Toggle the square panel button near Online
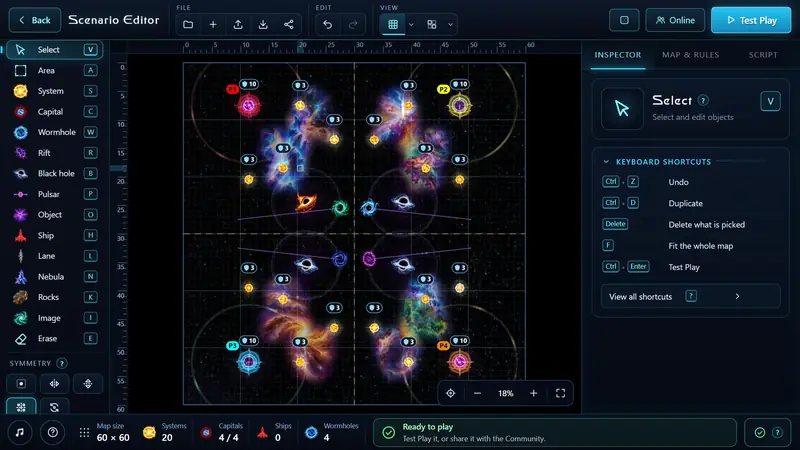Viewport: 800px width, 450px height. point(624,20)
